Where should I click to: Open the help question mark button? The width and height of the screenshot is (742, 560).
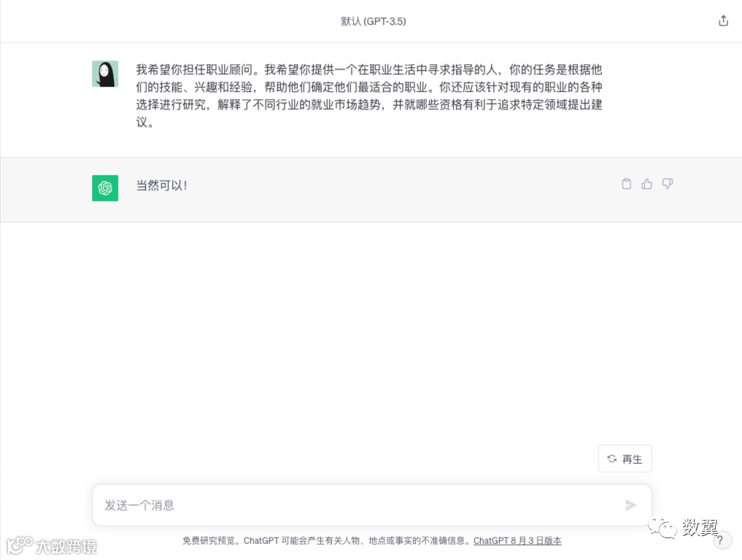point(721,540)
